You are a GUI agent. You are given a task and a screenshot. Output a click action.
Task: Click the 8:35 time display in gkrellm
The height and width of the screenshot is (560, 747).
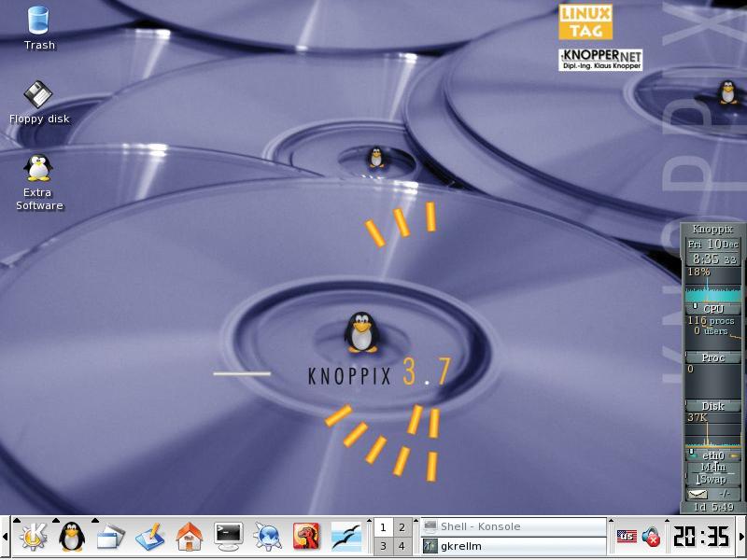click(x=714, y=259)
